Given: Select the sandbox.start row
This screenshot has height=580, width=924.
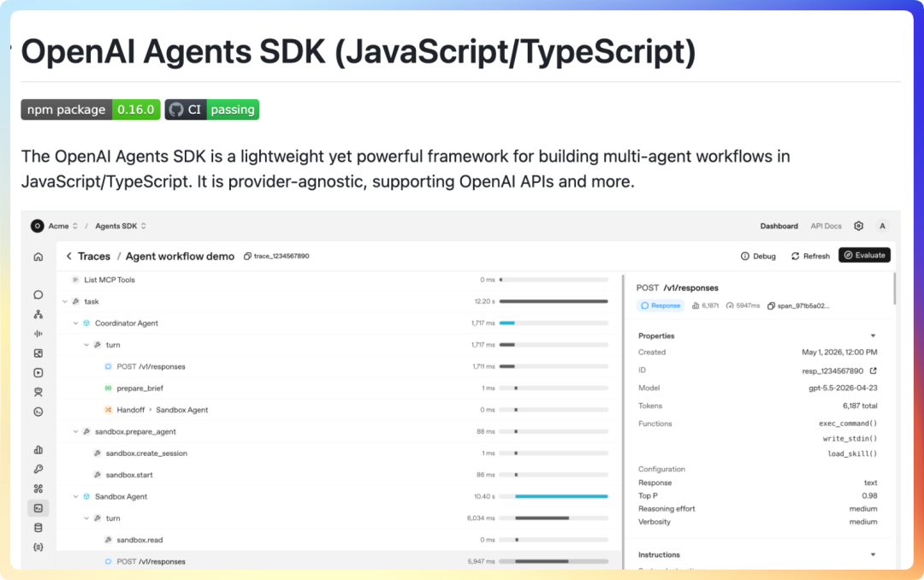Looking at the screenshot, I should click(x=340, y=475).
